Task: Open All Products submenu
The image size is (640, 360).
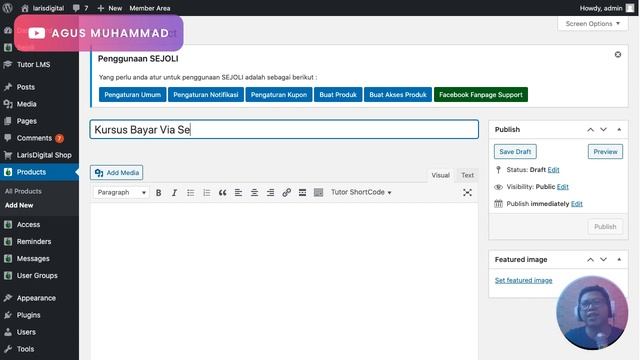Action: tap(23, 191)
